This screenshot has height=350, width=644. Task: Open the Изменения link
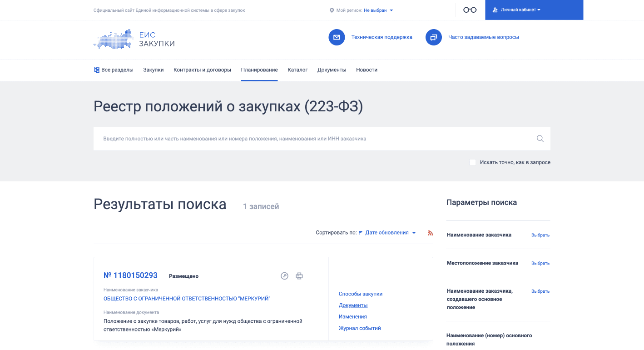(353, 317)
